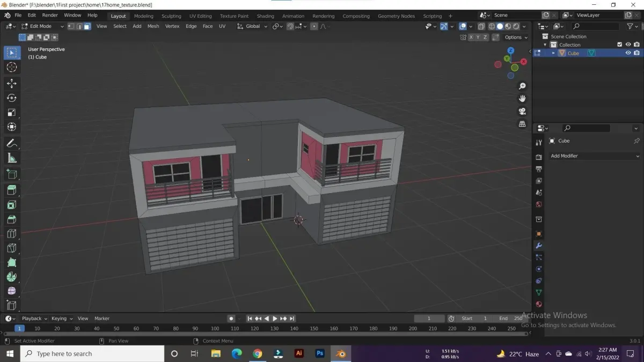The width and height of the screenshot is (644, 362).
Task: Select the Transform tool
Action: point(12,127)
